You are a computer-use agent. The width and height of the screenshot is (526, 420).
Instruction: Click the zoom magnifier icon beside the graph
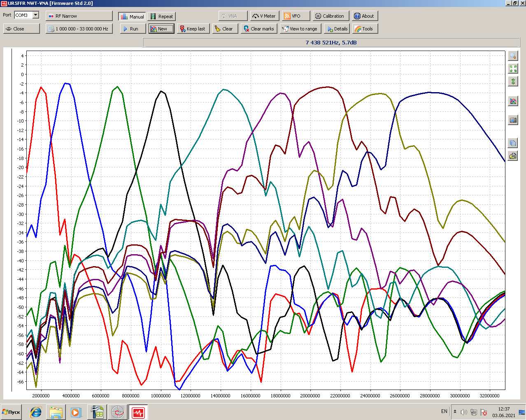[513, 56]
